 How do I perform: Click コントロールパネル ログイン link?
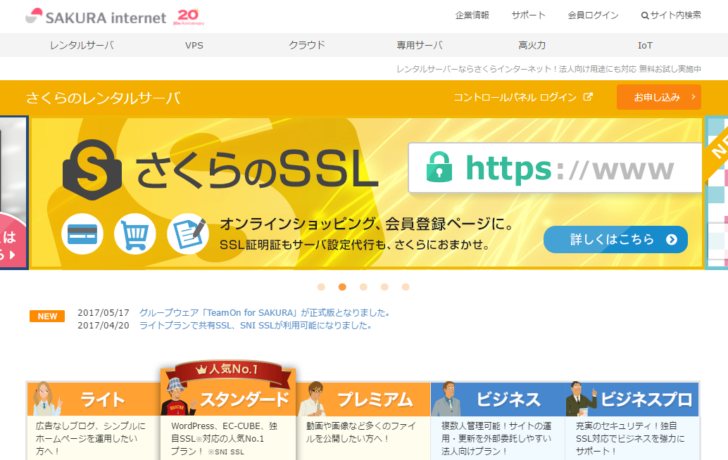(523, 97)
